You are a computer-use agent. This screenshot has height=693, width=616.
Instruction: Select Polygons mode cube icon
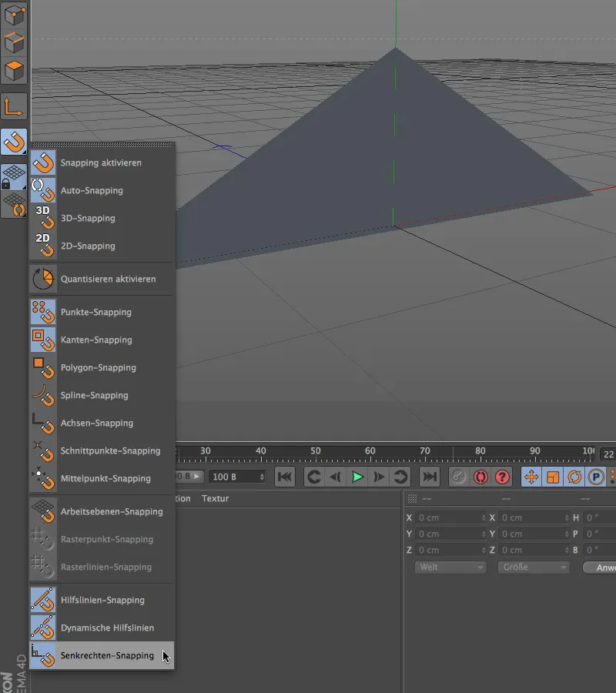pyautogui.click(x=14, y=70)
